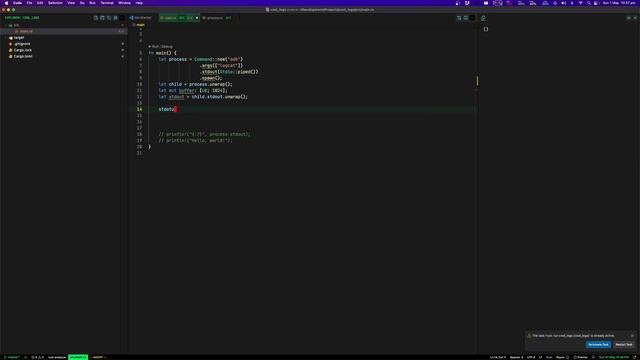Click the split editor icon
This screenshot has width=640, height=360.
(466, 18)
